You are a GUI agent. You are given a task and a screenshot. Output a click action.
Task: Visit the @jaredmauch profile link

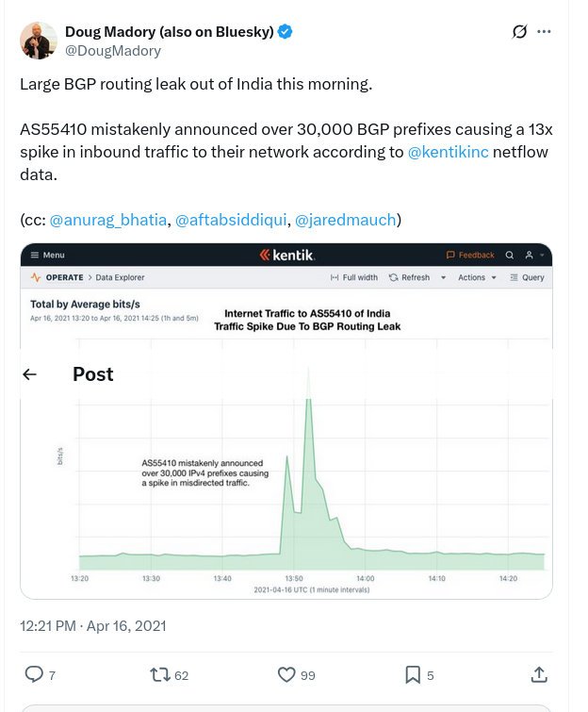346,220
